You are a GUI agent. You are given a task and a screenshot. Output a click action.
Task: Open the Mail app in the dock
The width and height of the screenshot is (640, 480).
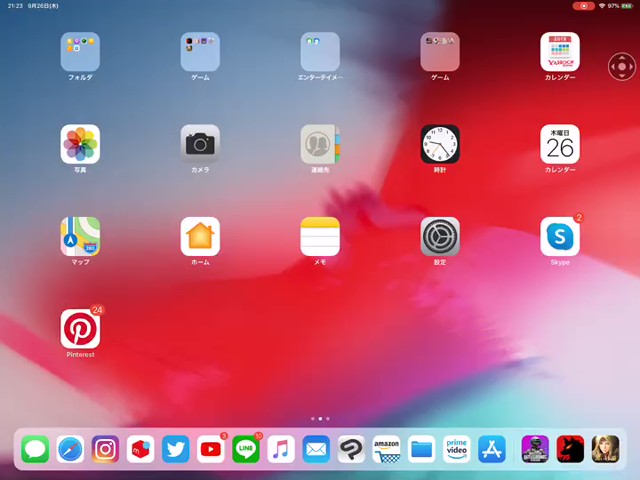[x=316, y=449]
